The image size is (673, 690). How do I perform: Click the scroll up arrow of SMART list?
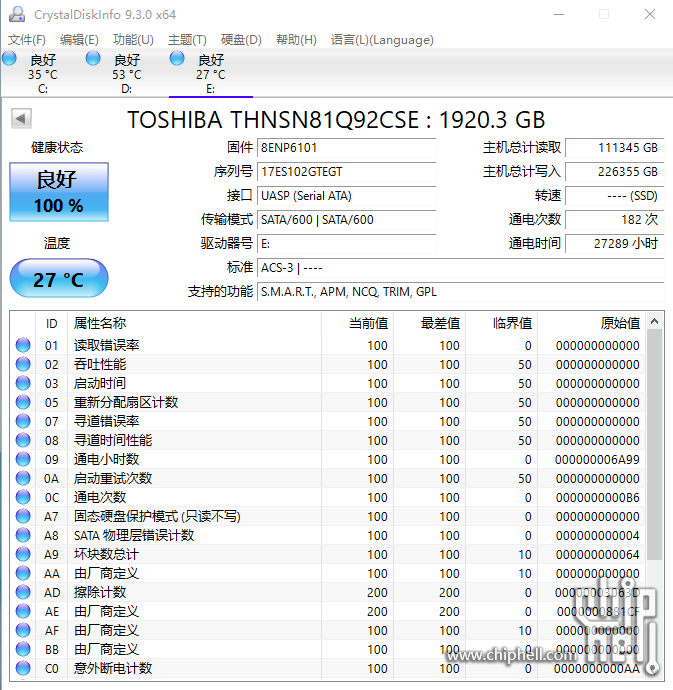(655, 322)
